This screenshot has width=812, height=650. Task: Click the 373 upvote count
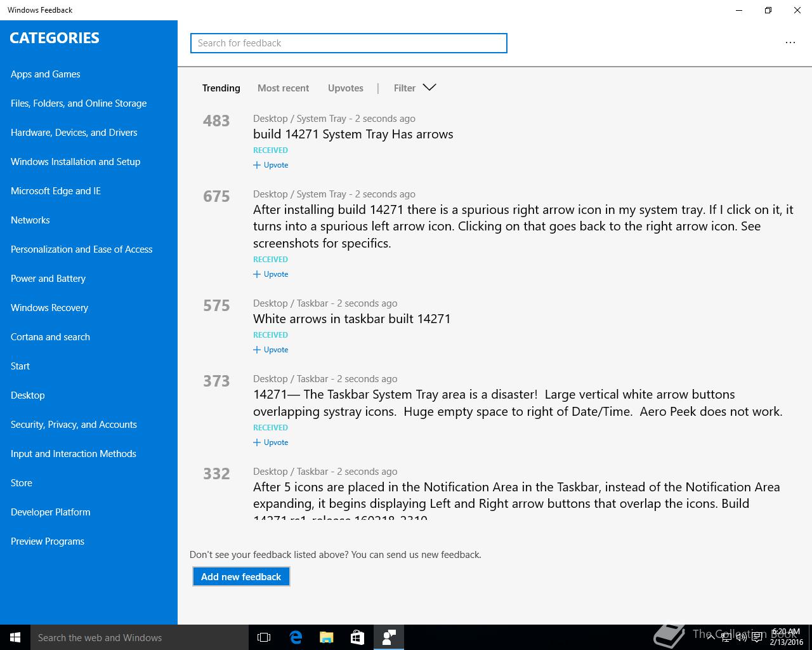click(216, 381)
